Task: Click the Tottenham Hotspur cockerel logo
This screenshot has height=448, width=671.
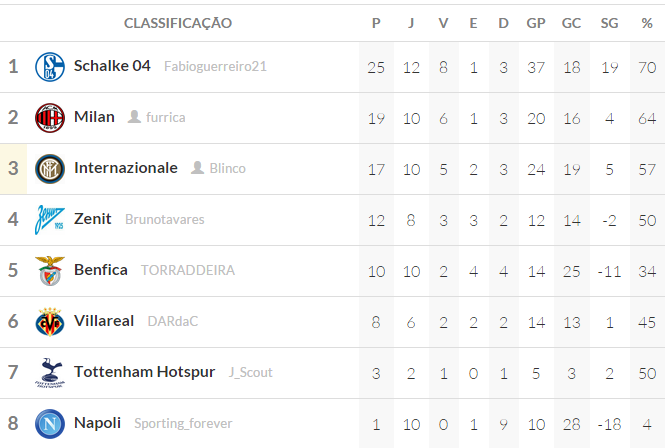Action: pos(50,373)
